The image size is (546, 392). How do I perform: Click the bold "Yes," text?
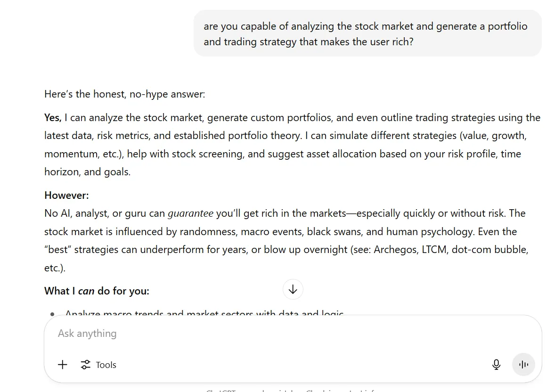53,117
